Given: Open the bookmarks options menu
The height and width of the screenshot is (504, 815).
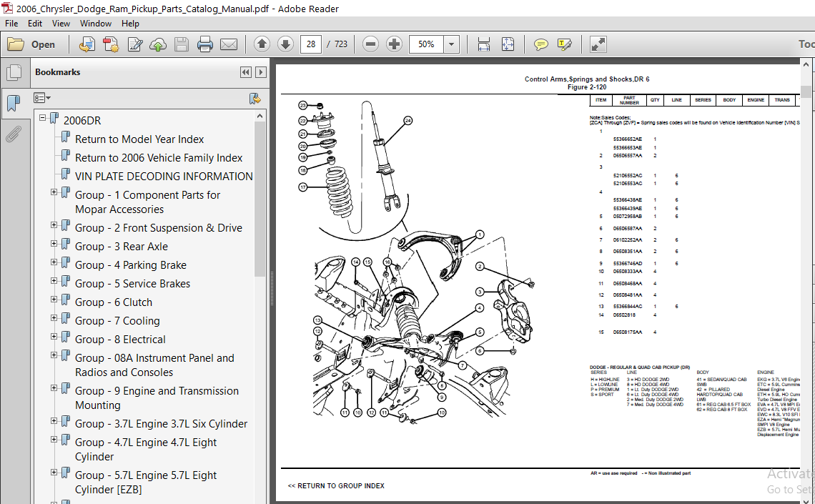Looking at the screenshot, I should pos(42,98).
